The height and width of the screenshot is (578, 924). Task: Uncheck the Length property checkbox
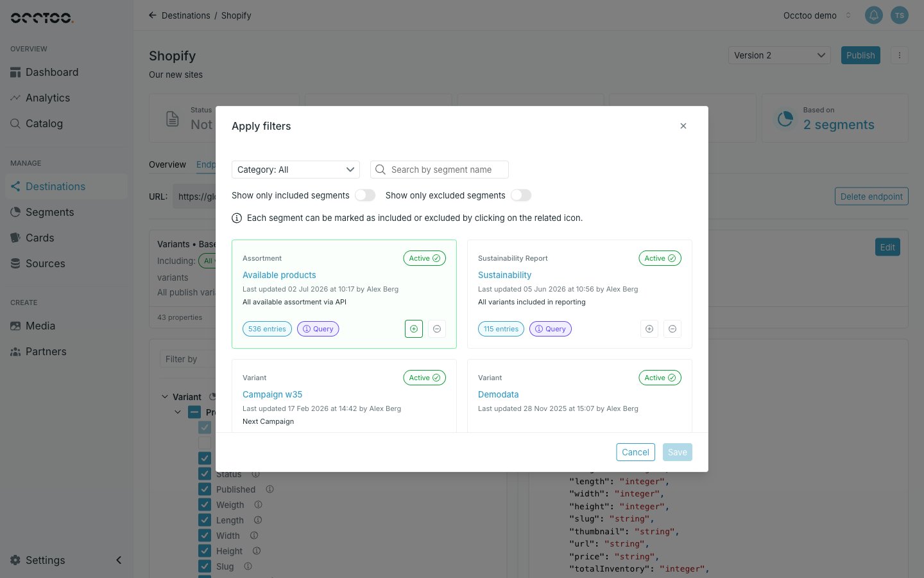point(205,520)
